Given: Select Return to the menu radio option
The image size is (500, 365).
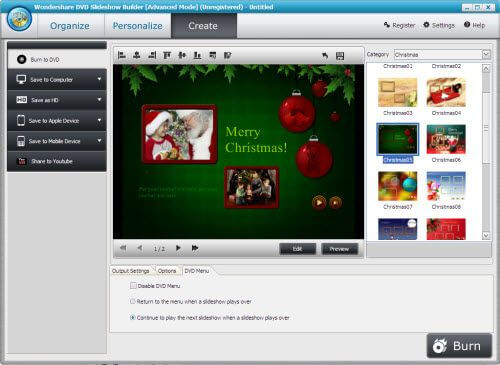Looking at the screenshot, I should tap(133, 301).
